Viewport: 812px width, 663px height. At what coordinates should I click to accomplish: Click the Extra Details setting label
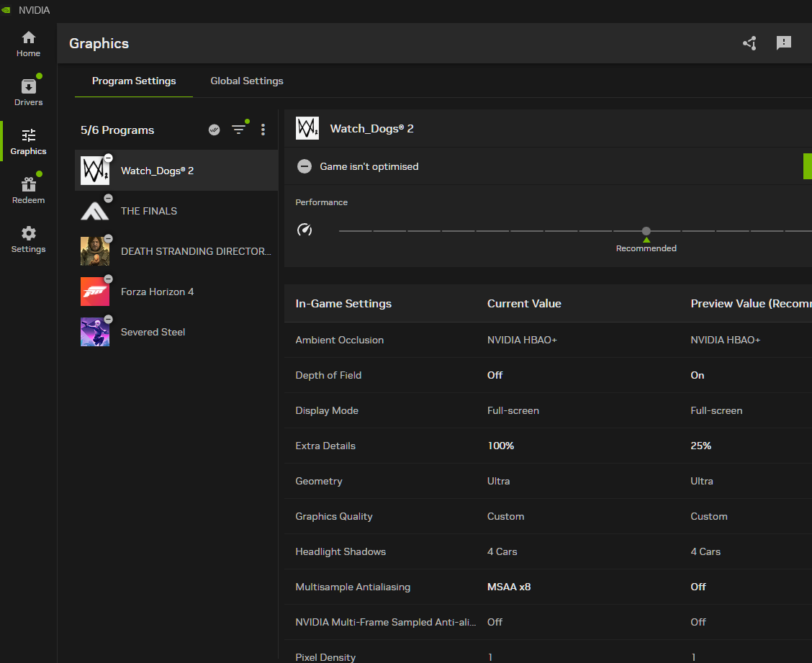325,446
